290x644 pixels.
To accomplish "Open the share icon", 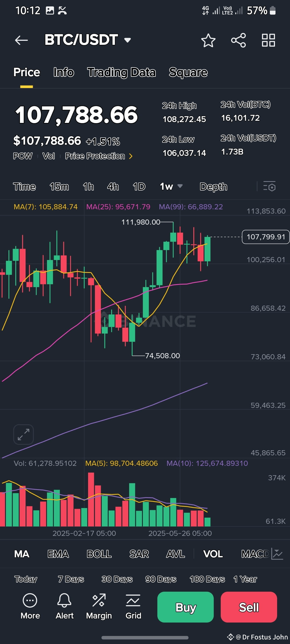I will click(238, 40).
